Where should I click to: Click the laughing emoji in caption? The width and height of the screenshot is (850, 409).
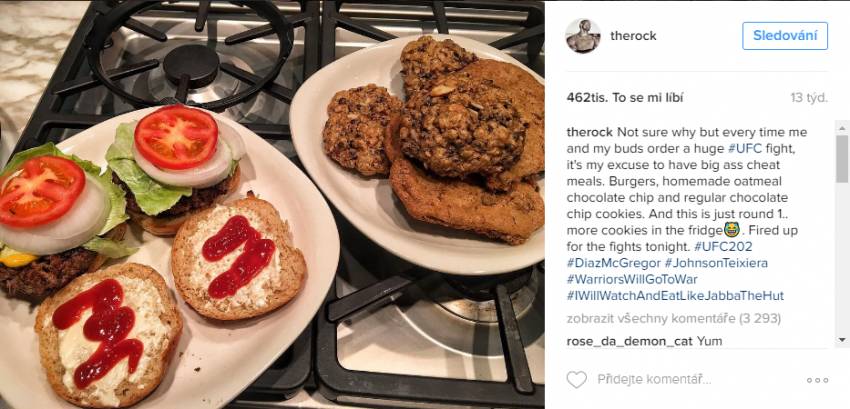point(731,231)
